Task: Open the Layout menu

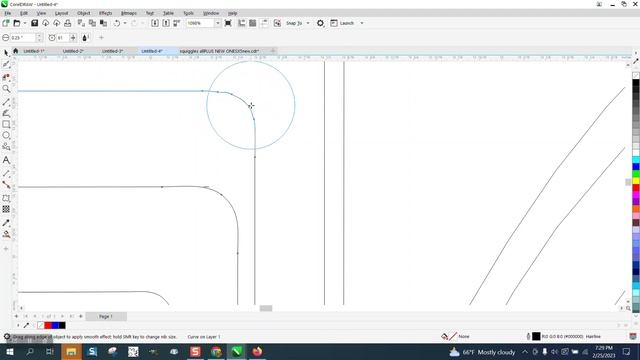Action: [x=61, y=13]
